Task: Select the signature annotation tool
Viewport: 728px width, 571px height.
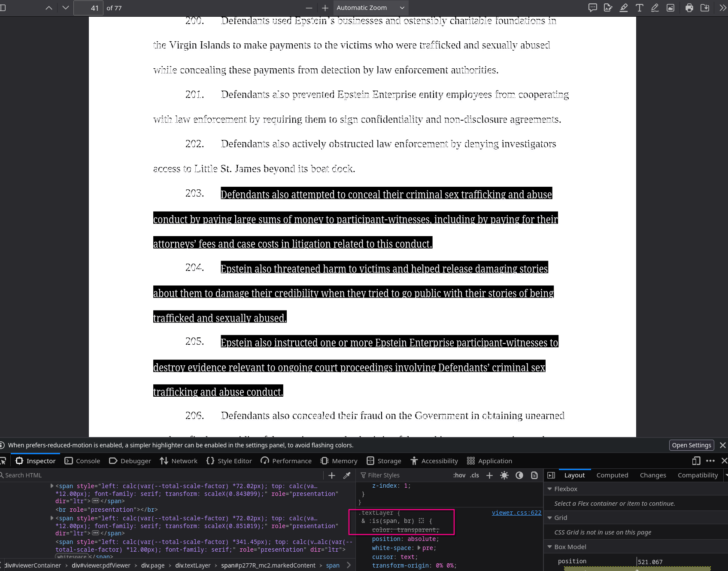Action: pos(608,8)
